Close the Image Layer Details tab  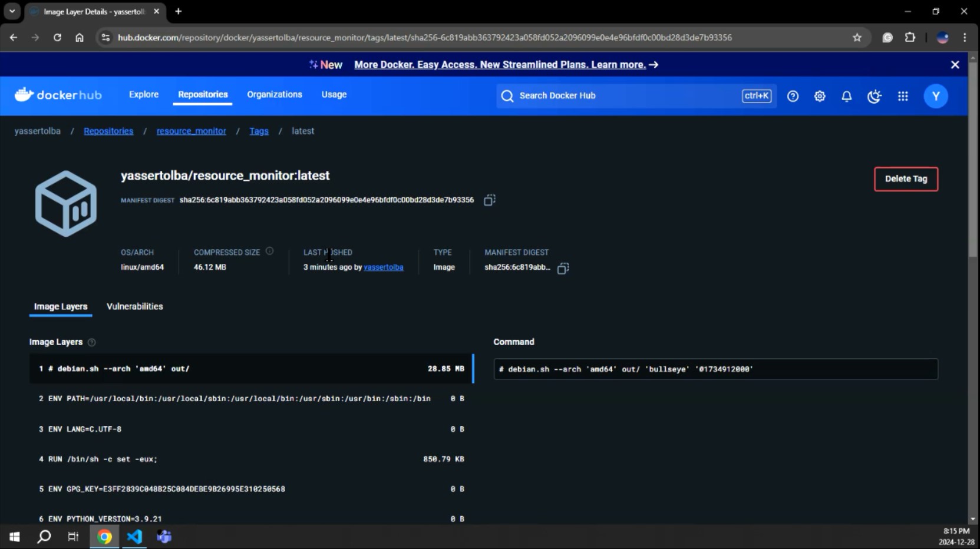156,11
